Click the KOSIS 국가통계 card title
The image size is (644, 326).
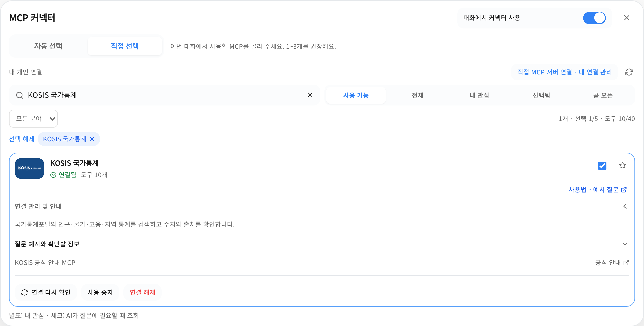tap(75, 163)
